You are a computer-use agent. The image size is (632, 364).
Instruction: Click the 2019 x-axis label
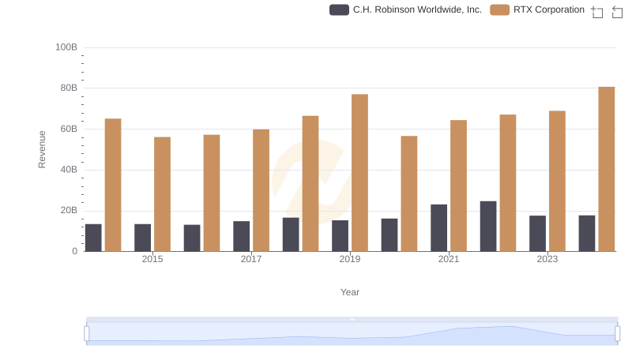click(x=350, y=259)
